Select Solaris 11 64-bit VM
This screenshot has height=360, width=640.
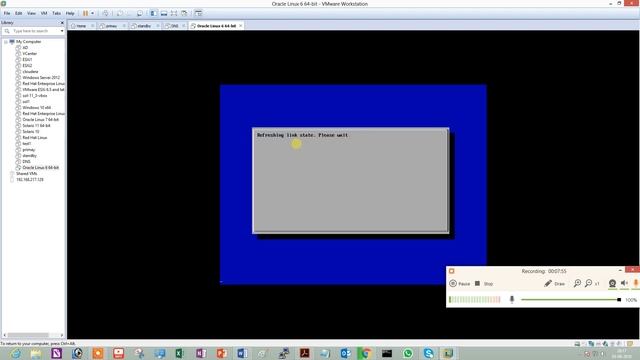pos(36,126)
